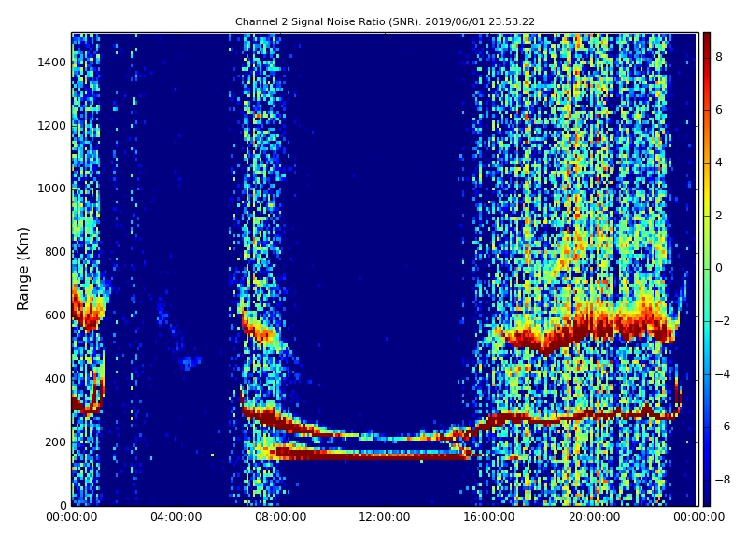This screenshot has width=747, height=560.
Task: Click the green middle of the colorbar
Action: 707,269
